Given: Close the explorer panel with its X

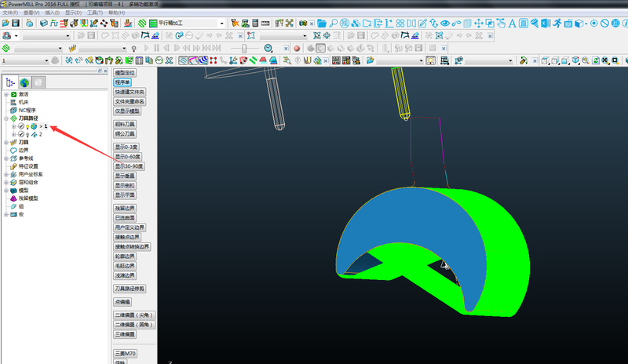Looking at the screenshot, I should point(105,71).
